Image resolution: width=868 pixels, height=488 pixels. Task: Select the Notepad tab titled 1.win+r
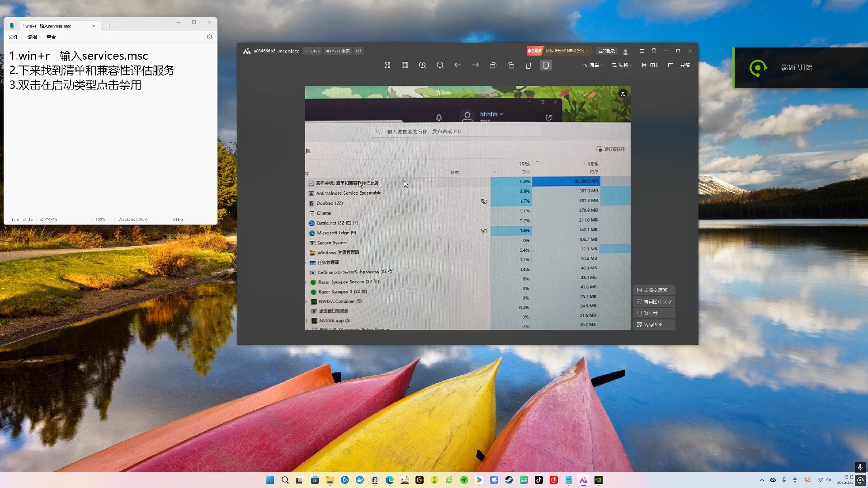59,26
